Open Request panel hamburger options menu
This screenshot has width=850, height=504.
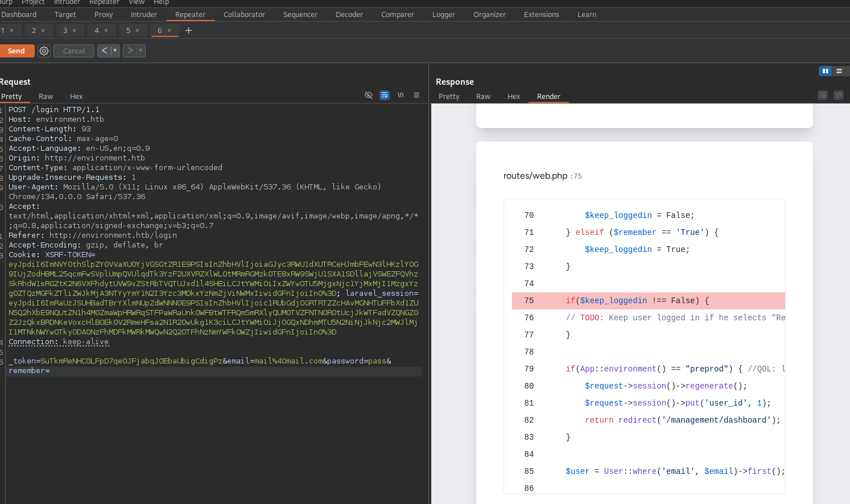(x=416, y=95)
